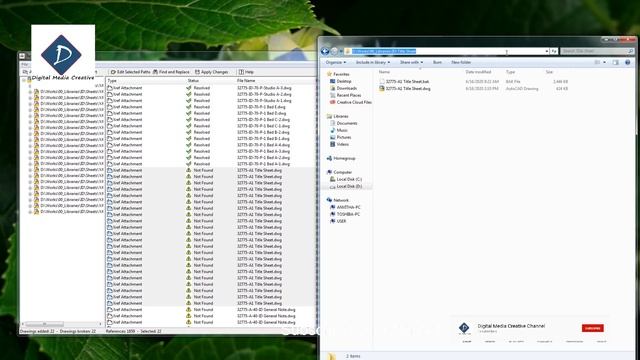Image resolution: width=640 pixels, height=360 pixels.
Task: Select the Studio A-2.dwg xref row
Action: (x=211, y=94)
